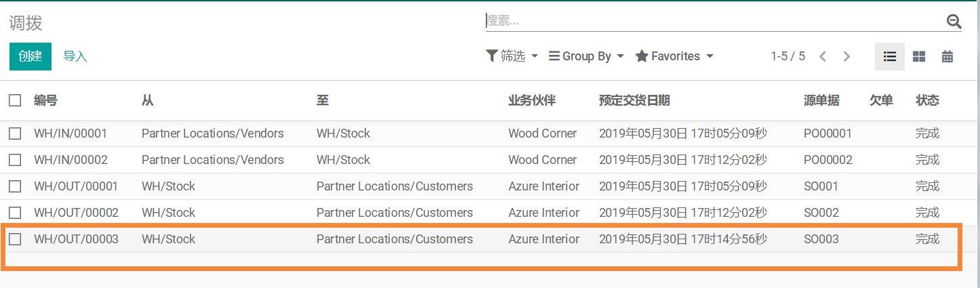Click 完成 status in the SO002 row
The image size is (980, 288).
(927, 213)
